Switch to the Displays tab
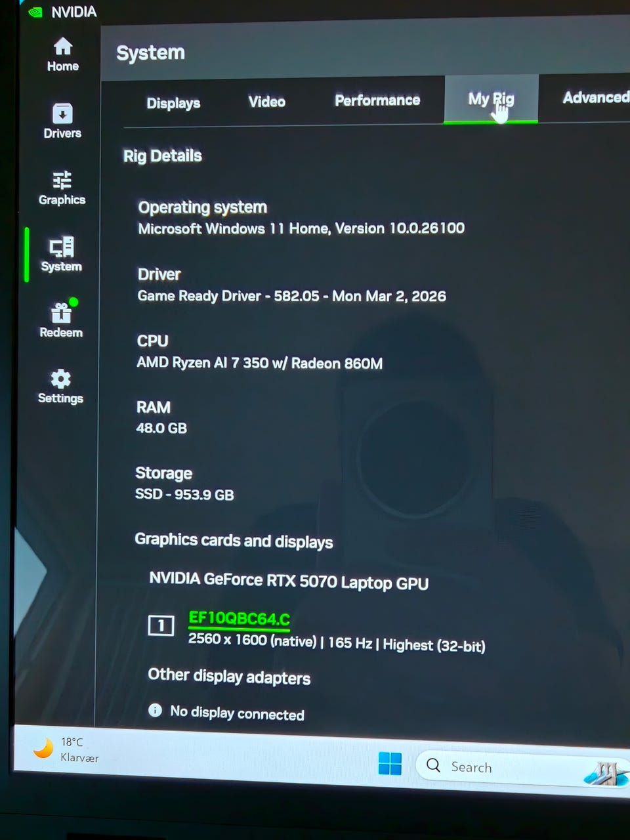Image resolution: width=630 pixels, height=840 pixels. coord(173,103)
